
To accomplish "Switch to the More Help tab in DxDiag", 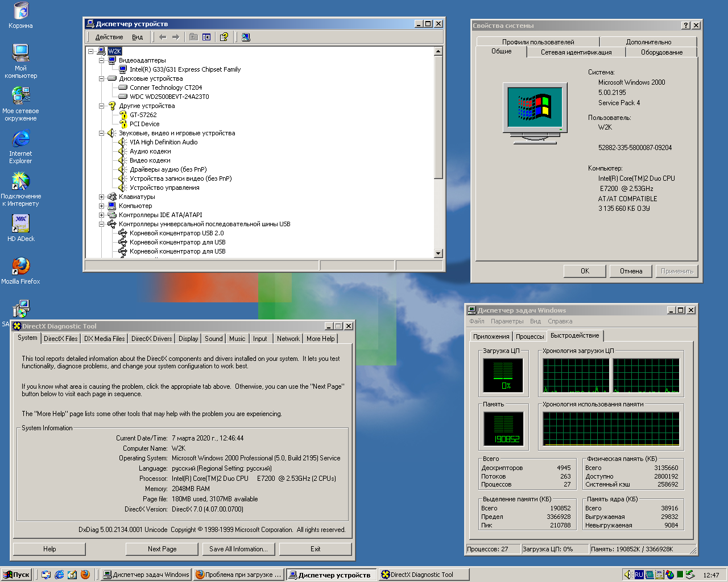I will pyautogui.click(x=320, y=339).
